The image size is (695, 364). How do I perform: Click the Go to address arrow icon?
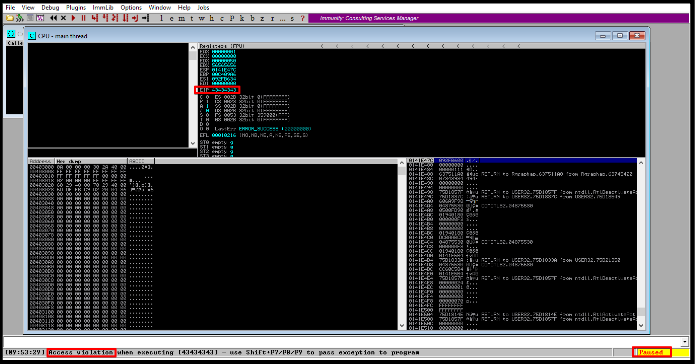pyautogui.click(x=145, y=18)
